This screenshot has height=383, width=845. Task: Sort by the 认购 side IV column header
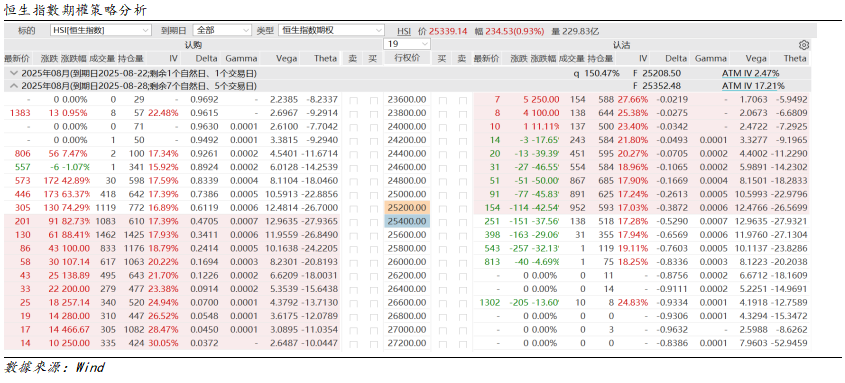pyautogui.click(x=174, y=58)
